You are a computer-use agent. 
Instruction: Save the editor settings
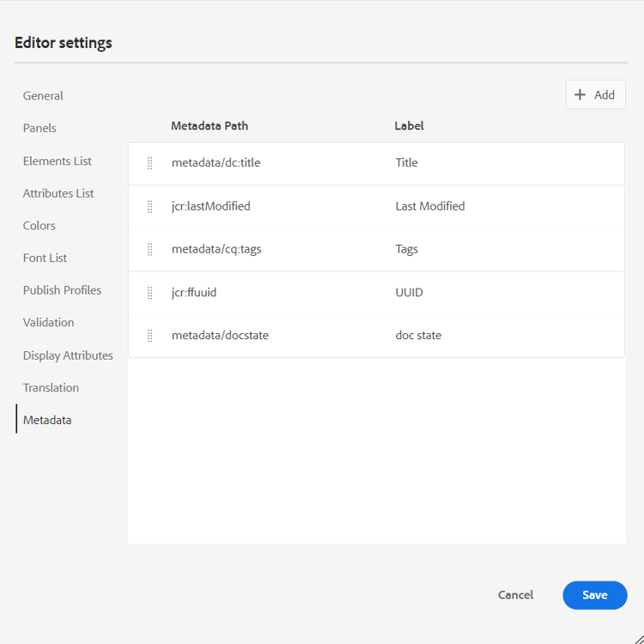pos(594,595)
